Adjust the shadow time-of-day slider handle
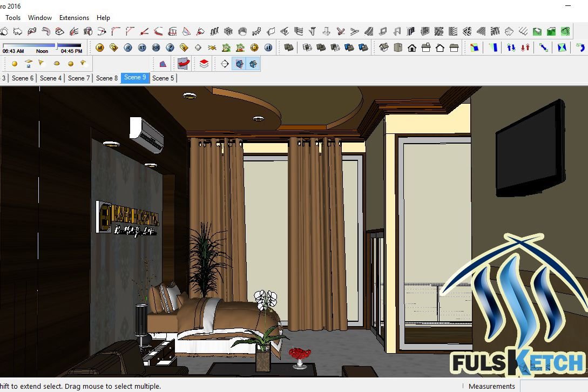This screenshot has width=588, height=392. click(56, 45)
